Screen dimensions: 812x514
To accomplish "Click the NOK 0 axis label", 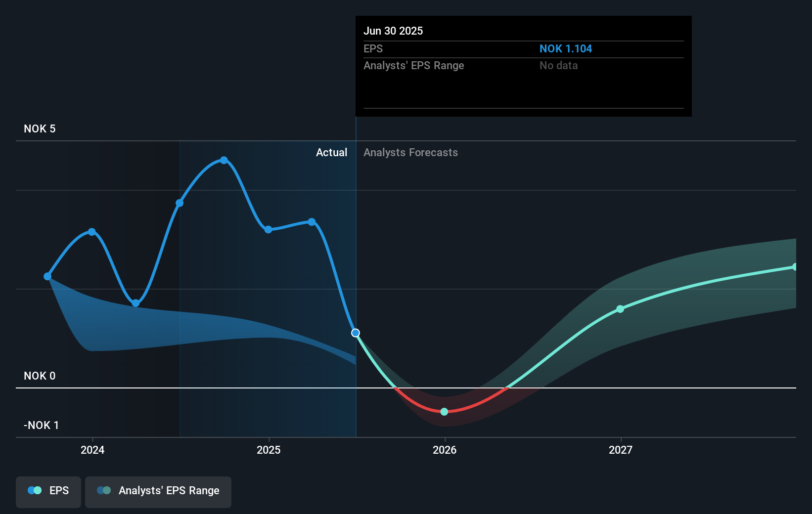I will [x=40, y=376].
